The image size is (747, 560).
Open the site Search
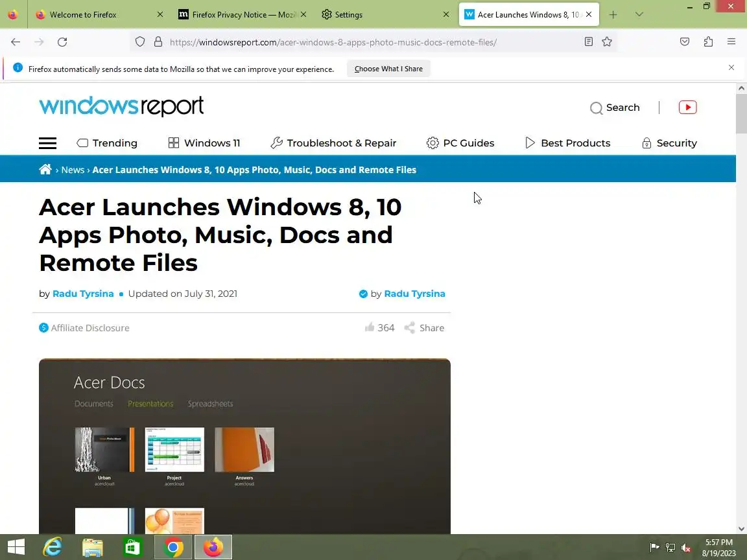click(615, 108)
